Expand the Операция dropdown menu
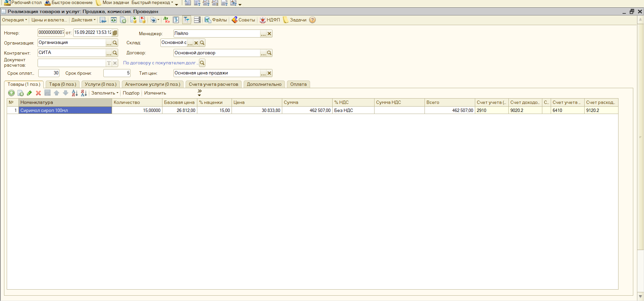This screenshot has height=301, width=644. pyautogui.click(x=14, y=20)
